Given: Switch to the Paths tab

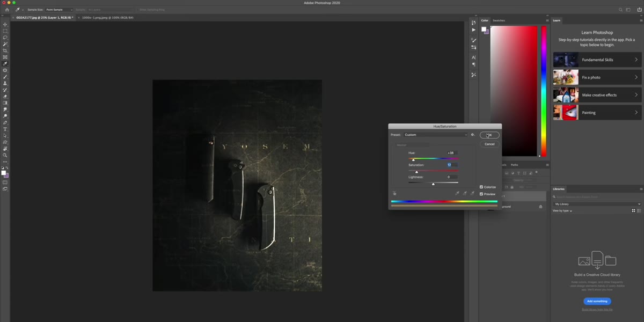Looking at the screenshot, I should pyautogui.click(x=514, y=165).
